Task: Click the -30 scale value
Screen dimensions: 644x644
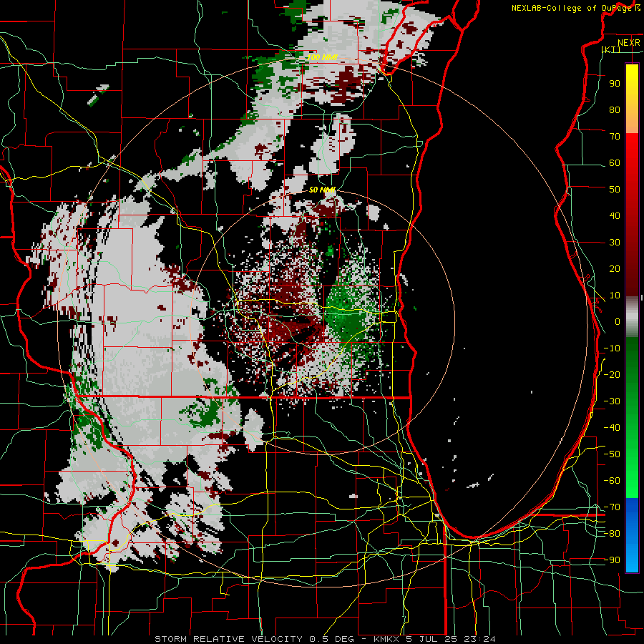Action: point(612,401)
